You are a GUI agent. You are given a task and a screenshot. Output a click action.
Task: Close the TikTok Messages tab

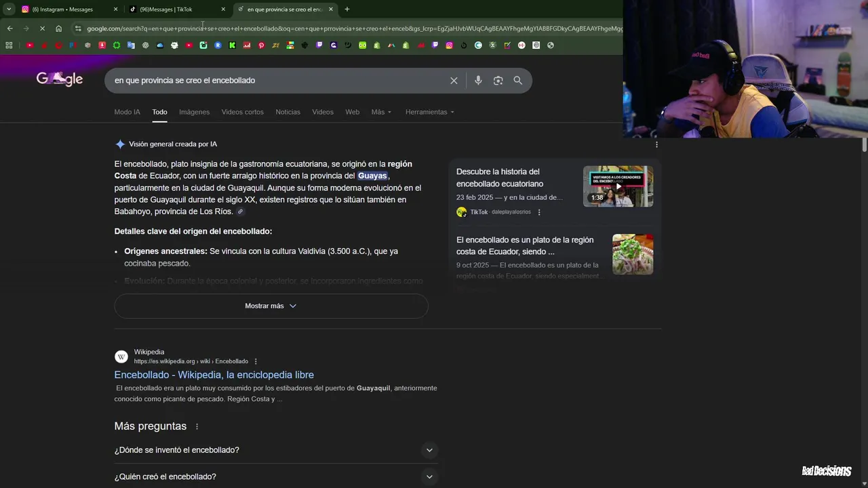(x=223, y=9)
